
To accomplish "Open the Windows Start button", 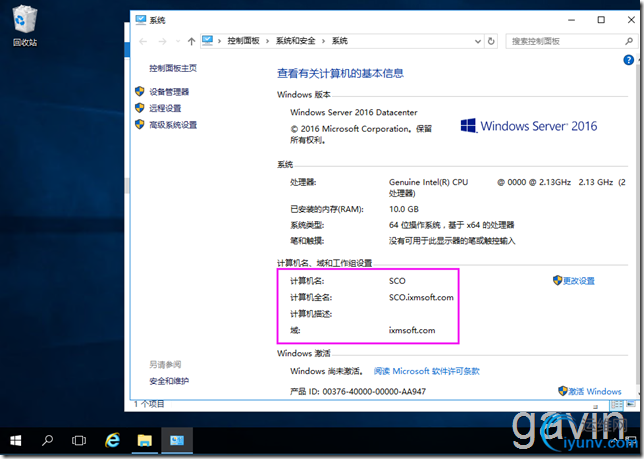I will click(x=16, y=441).
